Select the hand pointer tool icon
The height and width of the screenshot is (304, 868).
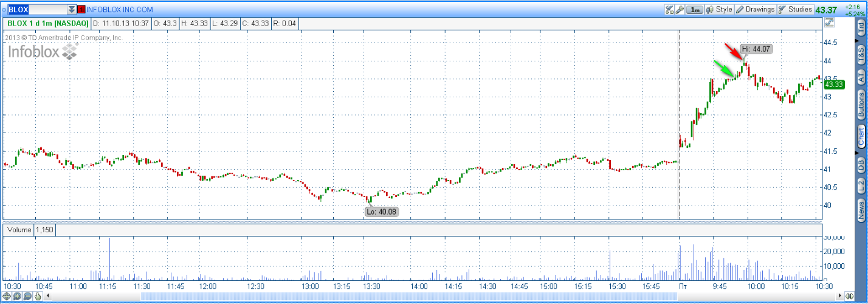click(x=38, y=296)
